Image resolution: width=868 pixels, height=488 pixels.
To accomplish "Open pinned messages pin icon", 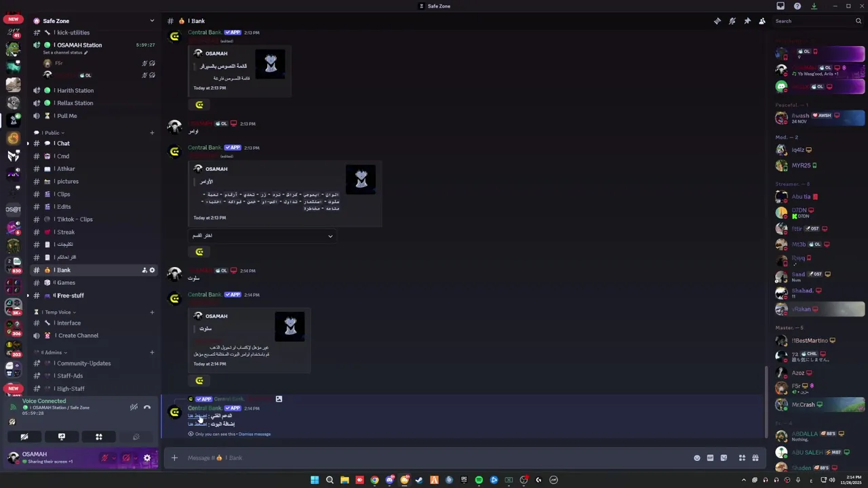I will [747, 21].
